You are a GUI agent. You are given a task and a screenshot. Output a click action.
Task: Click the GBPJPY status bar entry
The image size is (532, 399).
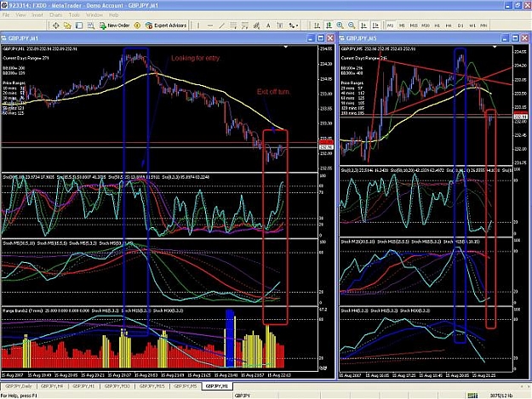[x=243, y=396]
